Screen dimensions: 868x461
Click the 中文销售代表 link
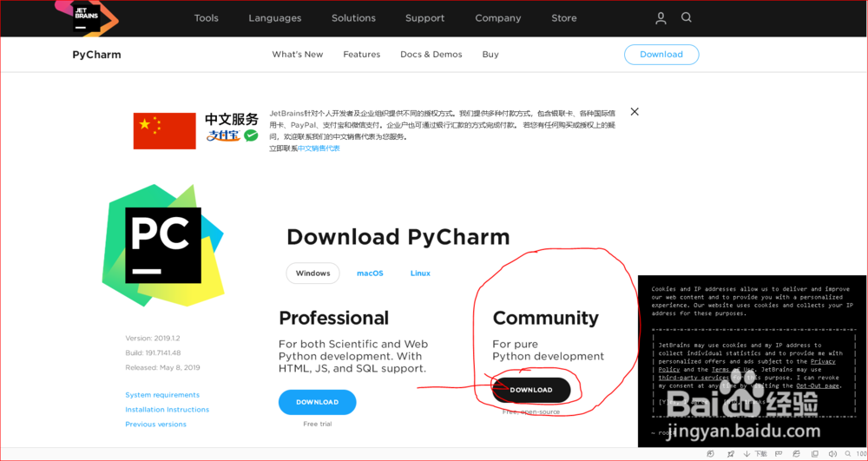pos(319,148)
